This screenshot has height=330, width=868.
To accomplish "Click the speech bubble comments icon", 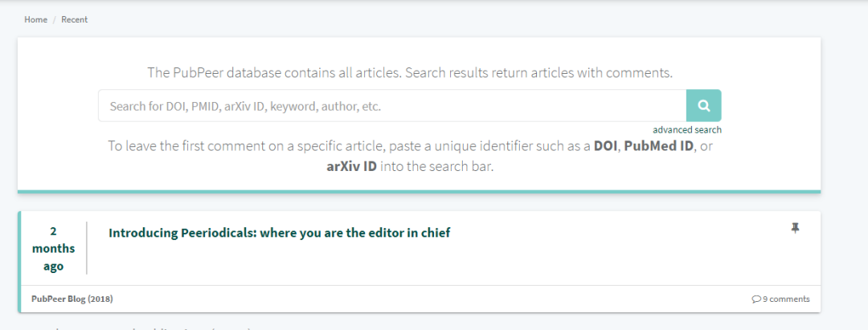I will click(756, 299).
